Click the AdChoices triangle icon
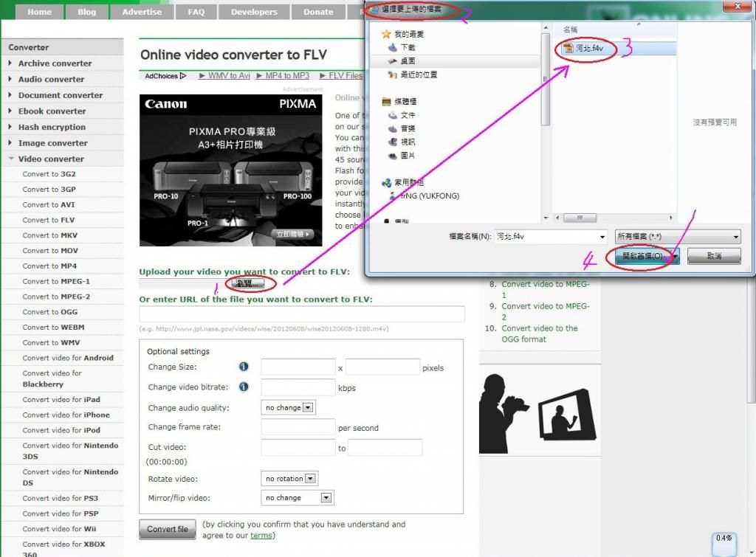The width and height of the screenshot is (756, 557). [183, 76]
